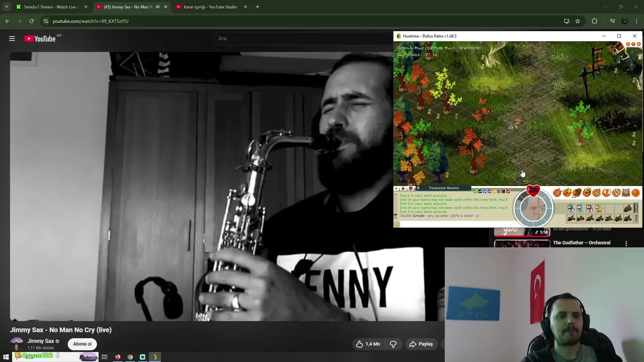The width and height of the screenshot is (644, 362).
Task: Open Dofus conquest swords icon
Action: (x=626, y=193)
